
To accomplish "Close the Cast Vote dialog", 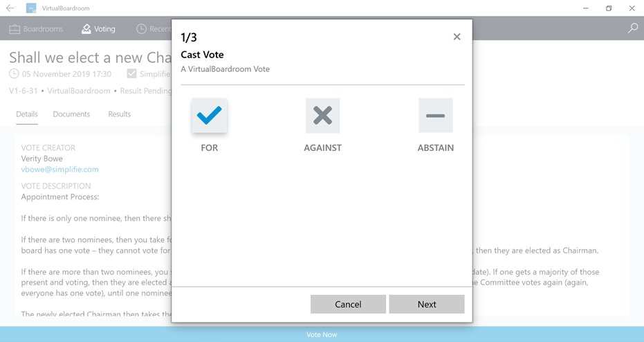I will [x=457, y=37].
